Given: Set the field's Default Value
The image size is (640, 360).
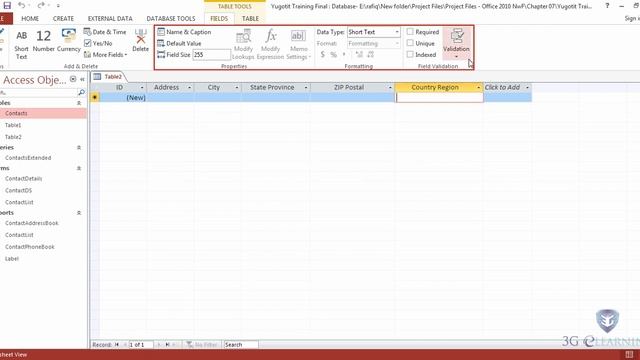Looking at the screenshot, I should coord(180,43).
